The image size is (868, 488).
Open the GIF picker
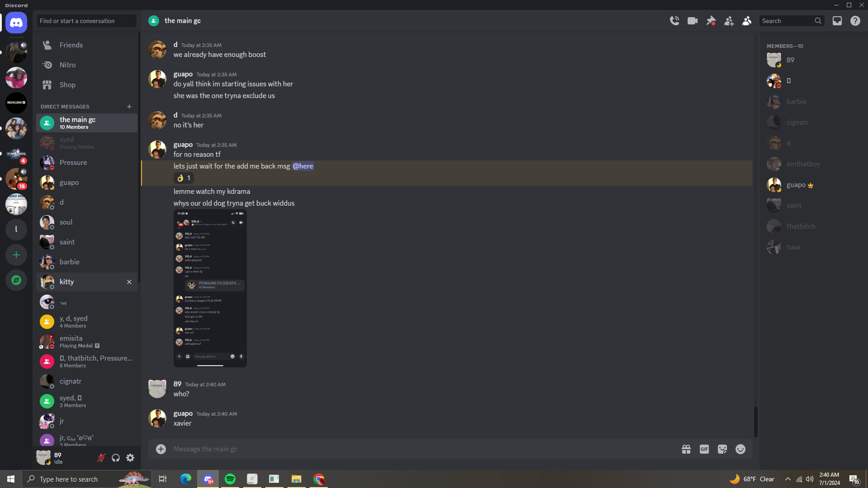[x=704, y=449]
